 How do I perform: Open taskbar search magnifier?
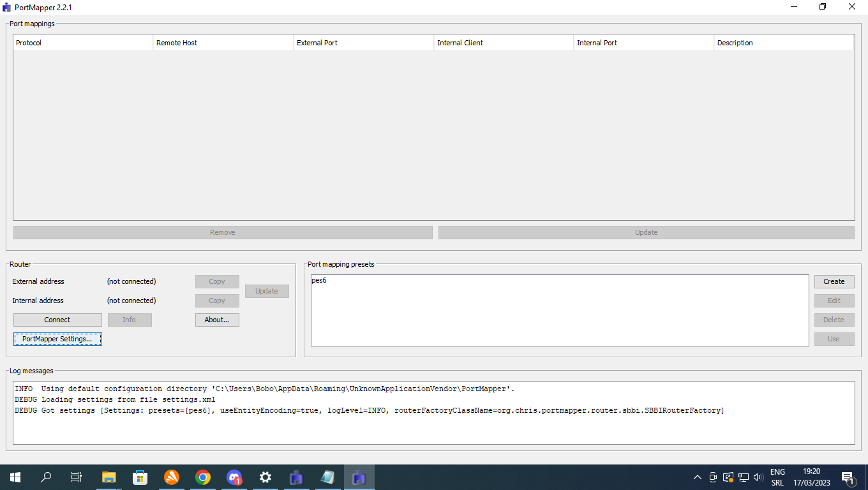[x=46, y=477]
